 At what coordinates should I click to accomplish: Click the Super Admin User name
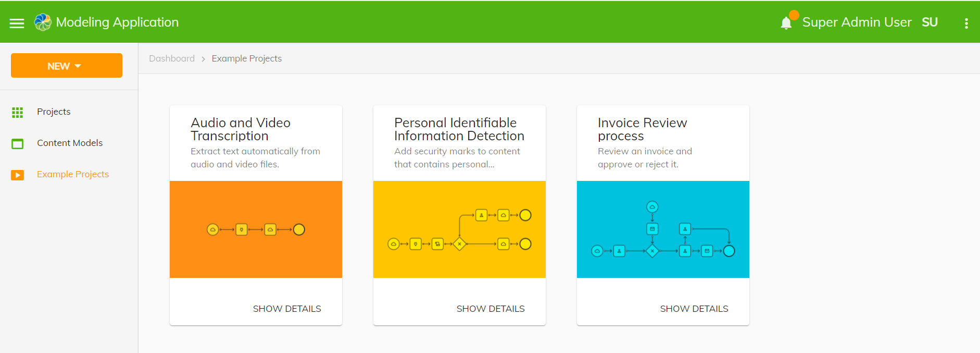pyautogui.click(x=857, y=22)
